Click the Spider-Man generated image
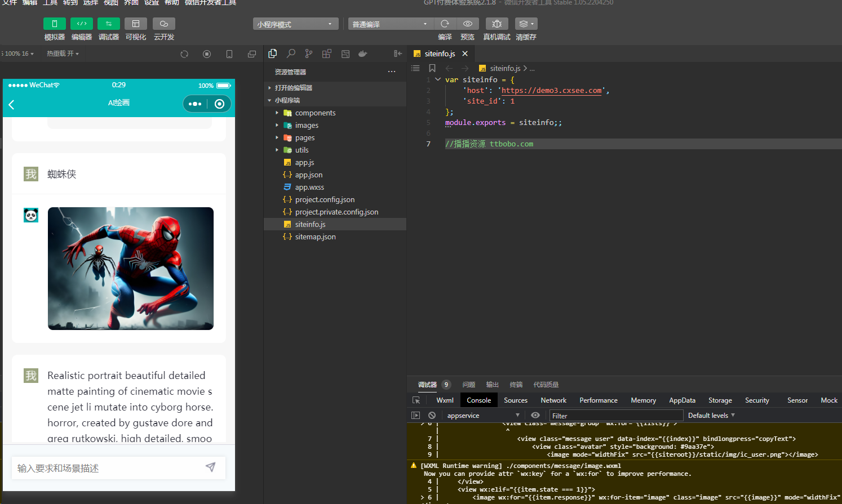 pyautogui.click(x=131, y=269)
